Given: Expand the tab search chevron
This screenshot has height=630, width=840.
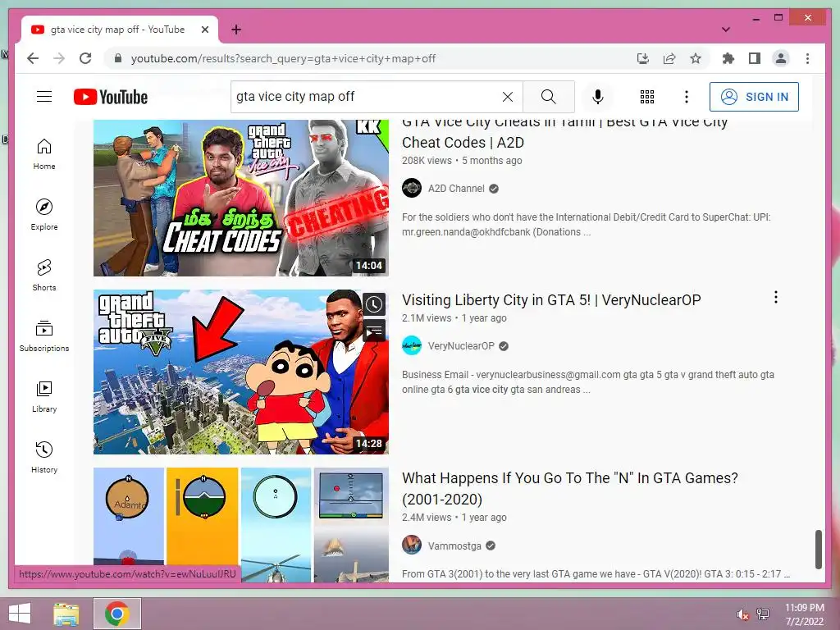Looking at the screenshot, I should (726, 30).
